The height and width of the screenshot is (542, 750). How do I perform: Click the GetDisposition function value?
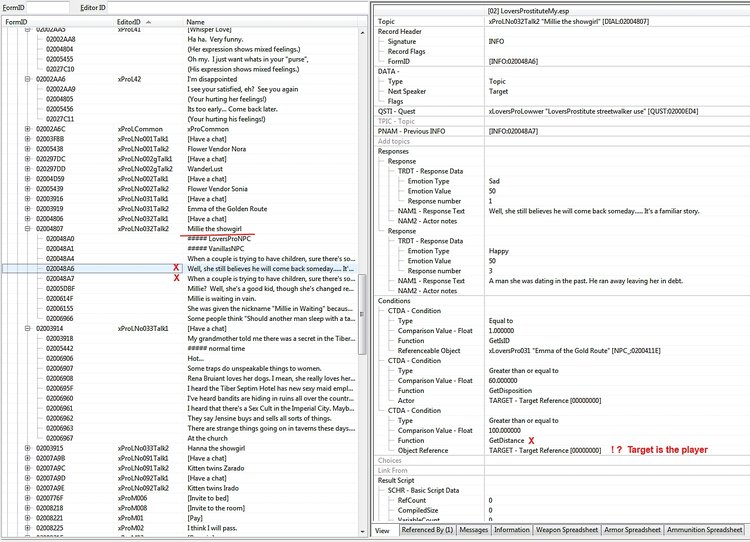pyautogui.click(x=510, y=391)
